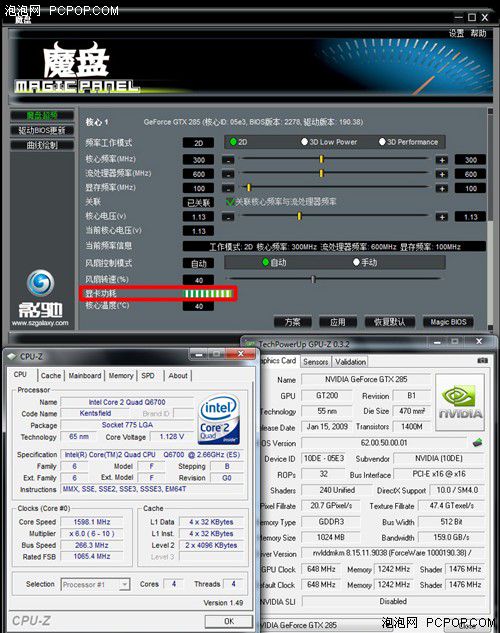Click the CPU-Z Core Speed value 1598.1 MHz

[x=92, y=522]
